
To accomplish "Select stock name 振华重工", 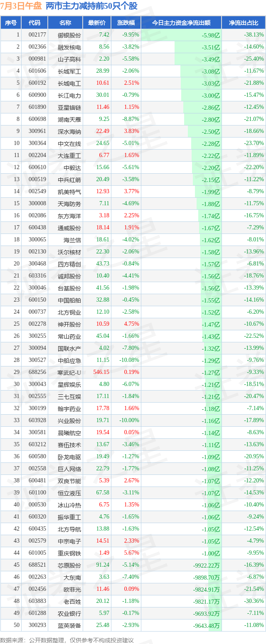I will click(69, 517).
